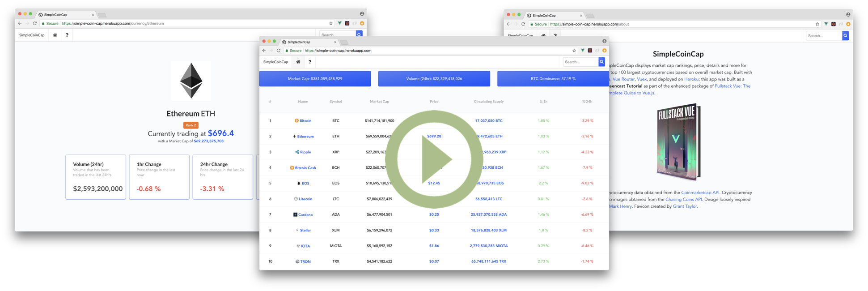Click the BTC Dominance banner

553,79
